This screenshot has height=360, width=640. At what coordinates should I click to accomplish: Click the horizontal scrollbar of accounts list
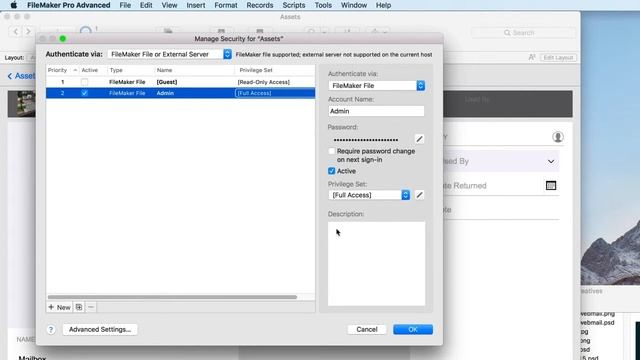coord(172,297)
